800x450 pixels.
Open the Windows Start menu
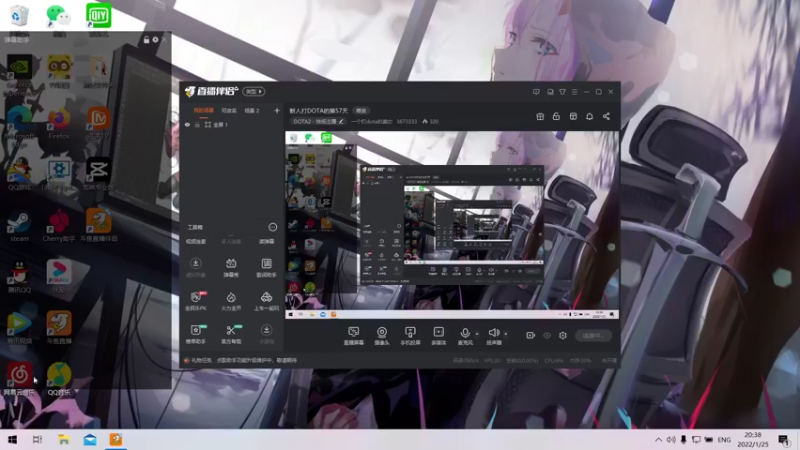(x=12, y=439)
